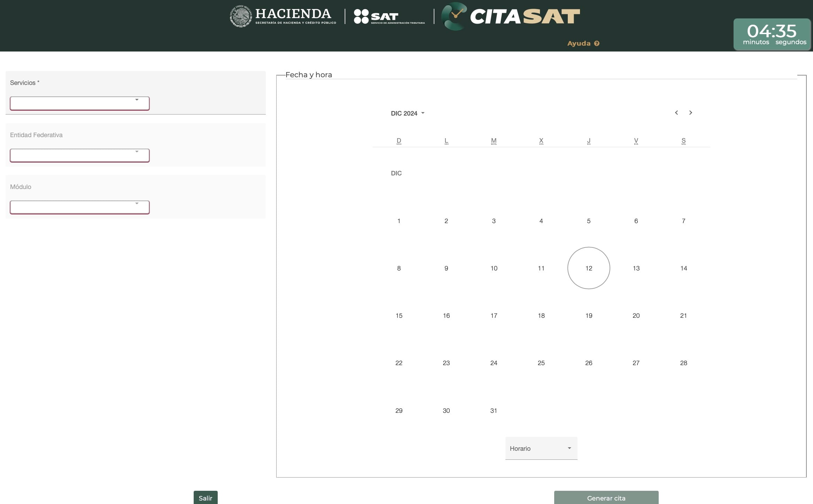
Task: Go to previous month with left chevron
Action: coord(676,113)
